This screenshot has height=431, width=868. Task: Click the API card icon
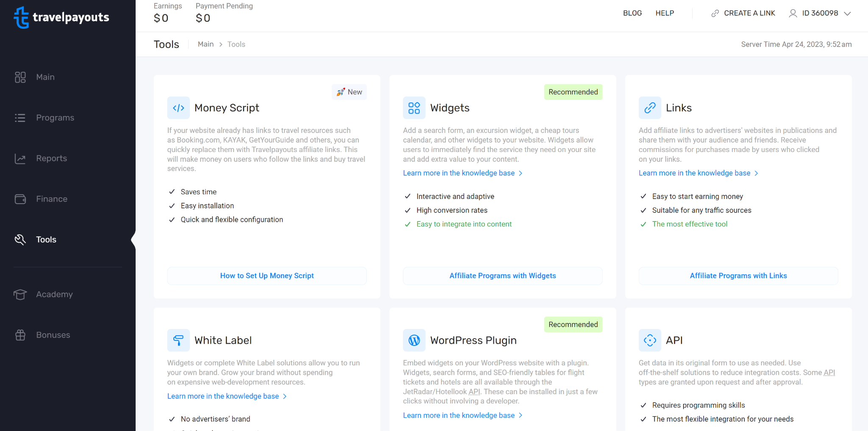click(x=650, y=340)
